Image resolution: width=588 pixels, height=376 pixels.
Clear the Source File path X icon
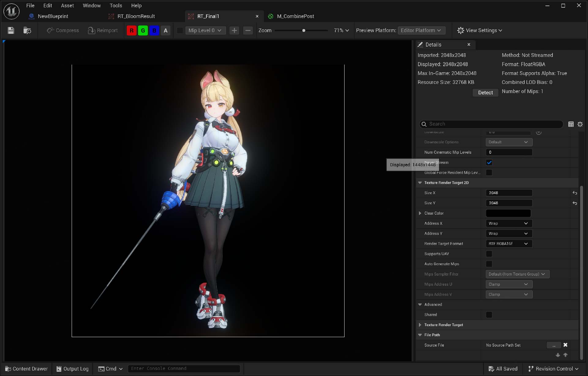point(565,345)
